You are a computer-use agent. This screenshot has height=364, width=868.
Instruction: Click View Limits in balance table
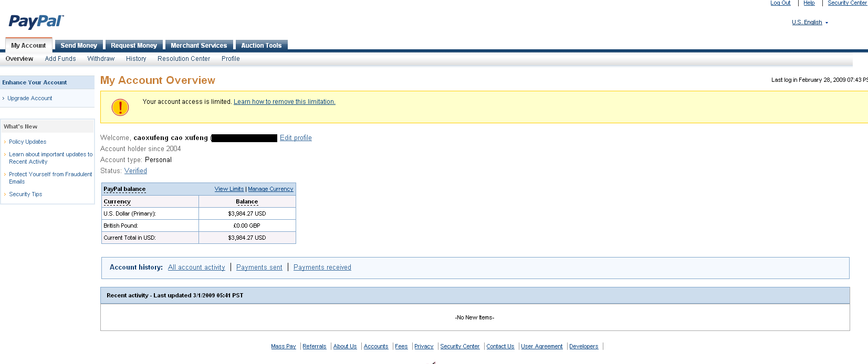coord(229,189)
